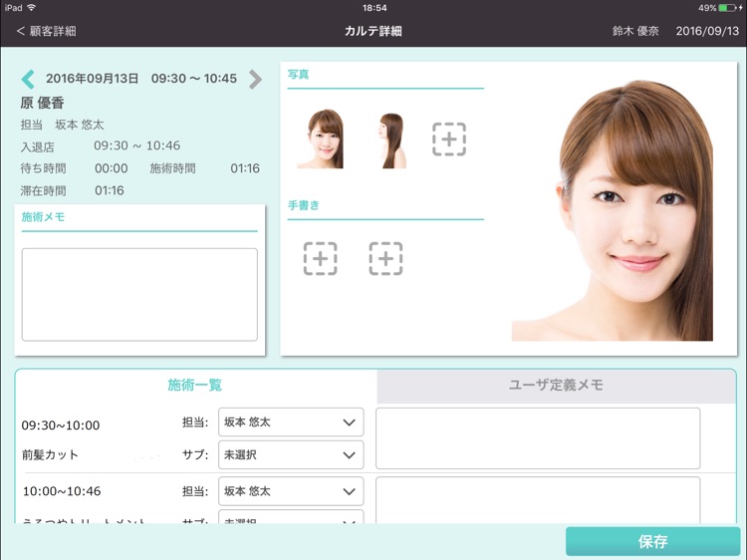Tap the customer name 原 優香
Screen dimensions: 747x560
42,103
